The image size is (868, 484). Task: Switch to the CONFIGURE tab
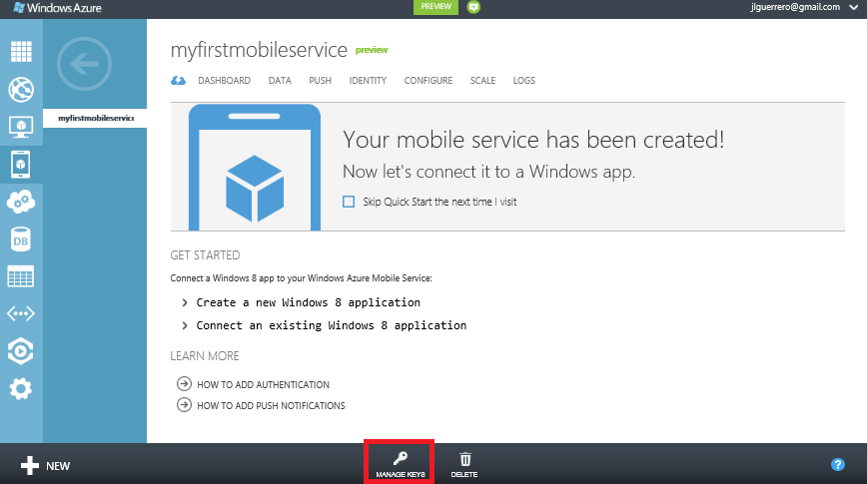click(x=428, y=81)
